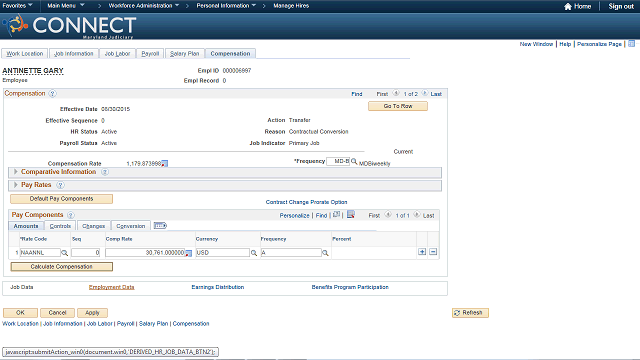The image size is (640, 360).
Task: Click Sign out link
Action: 621,6
